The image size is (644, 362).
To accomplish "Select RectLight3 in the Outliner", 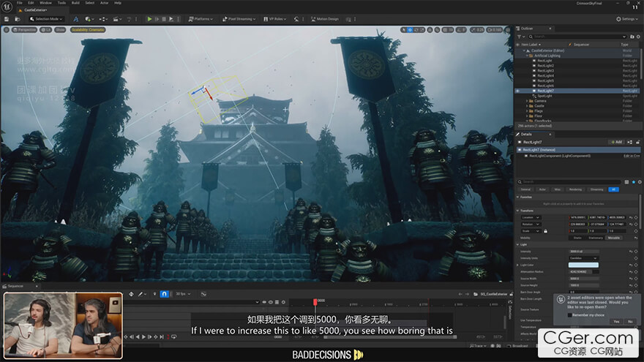I will [545, 71].
